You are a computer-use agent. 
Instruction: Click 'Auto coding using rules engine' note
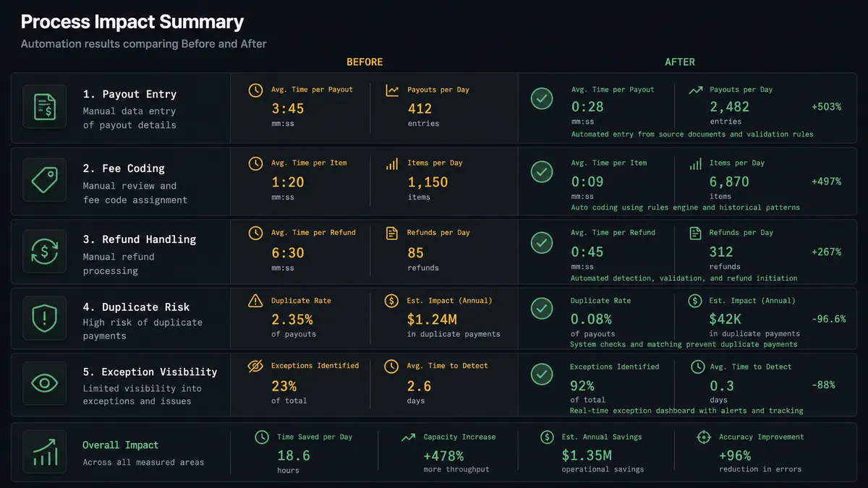pyautogui.click(x=686, y=207)
